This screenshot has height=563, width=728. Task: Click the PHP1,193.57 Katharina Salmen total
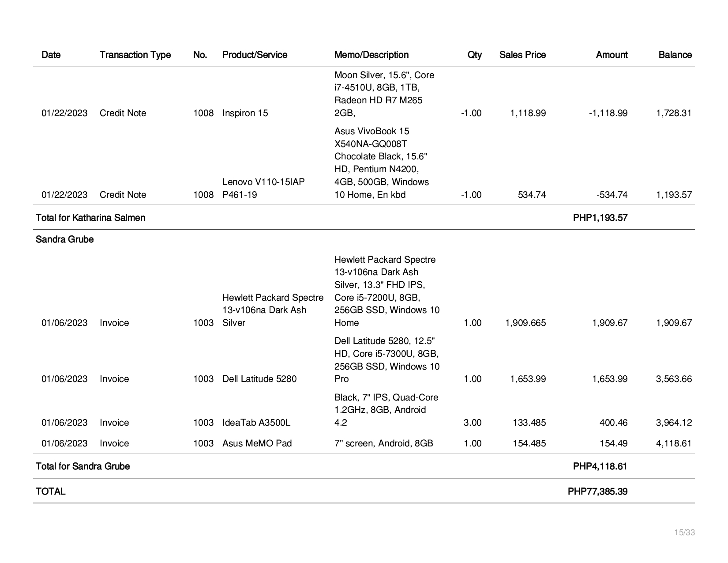point(600,218)
